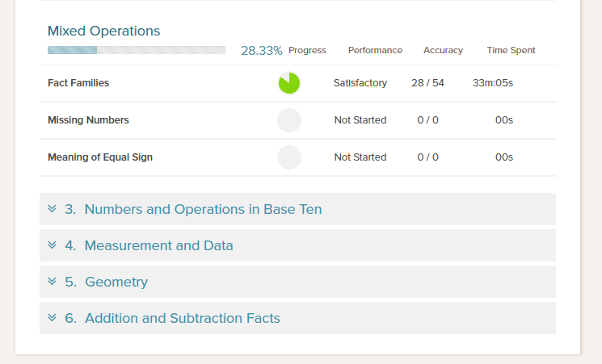The width and height of the screenshot is (602, 364).
Task: Expand chevron beside Measurement and Data
Action: (53, 245)
